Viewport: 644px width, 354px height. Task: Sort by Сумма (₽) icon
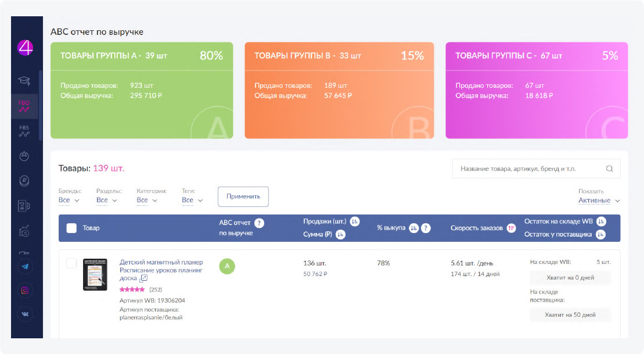coord(340,234)
